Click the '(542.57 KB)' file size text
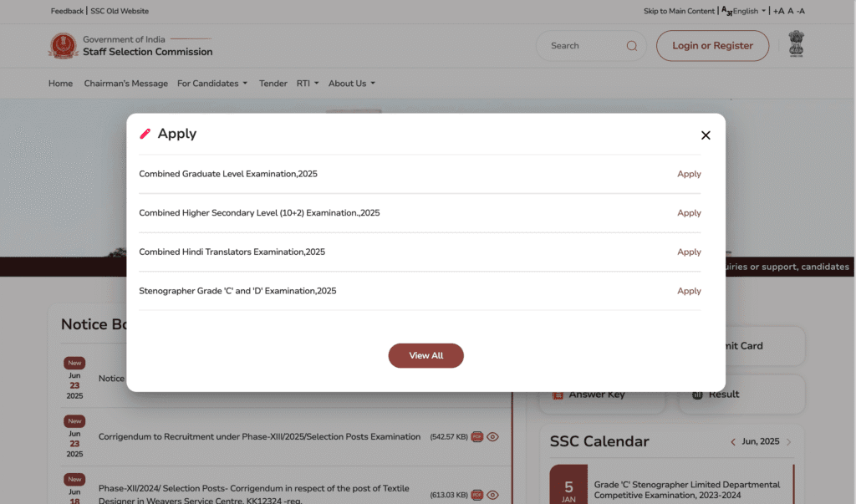This screenshot has height=504, width=856. (449, 437)
